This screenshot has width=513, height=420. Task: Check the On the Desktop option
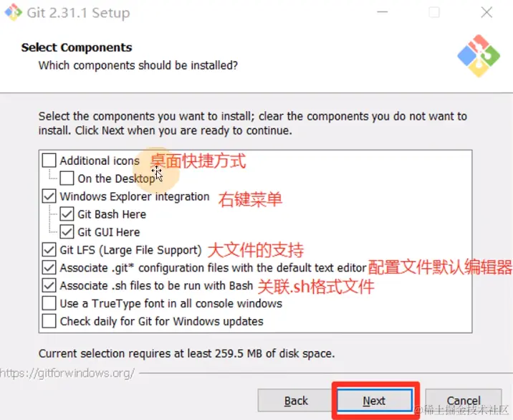point(67,178)
